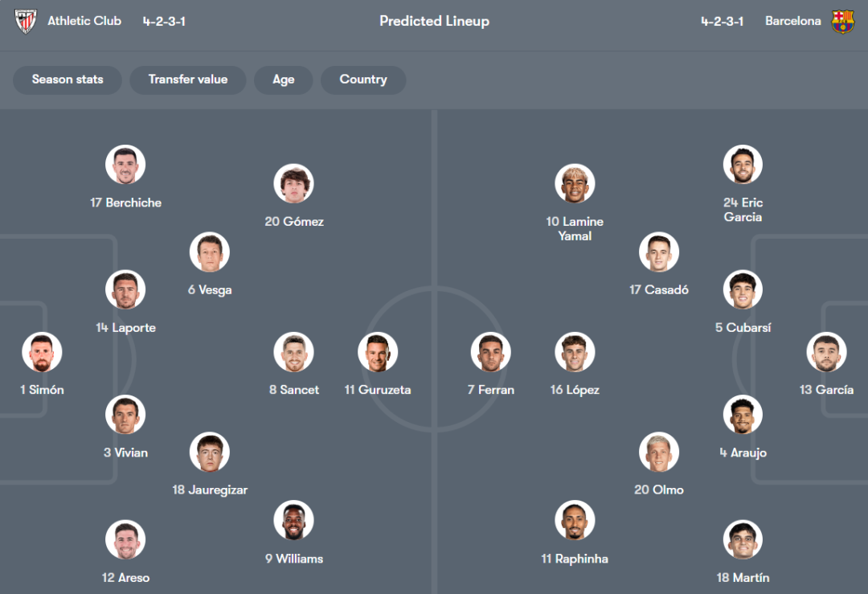Select Guruzeta's striker avatar
This screenshot has width=868, height=594.
[x=378, y=352]
